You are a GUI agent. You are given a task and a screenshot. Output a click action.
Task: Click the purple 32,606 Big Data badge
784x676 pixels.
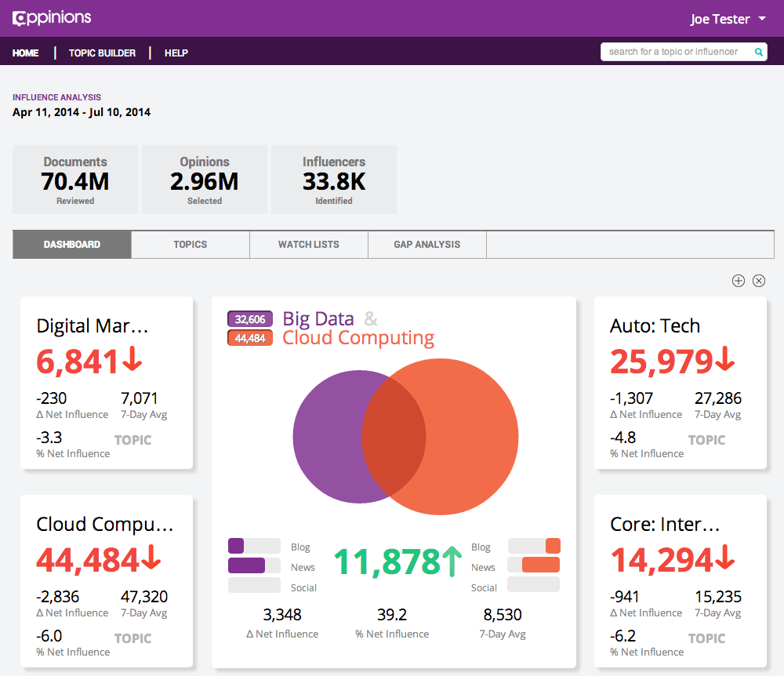(x=250, y=319)
